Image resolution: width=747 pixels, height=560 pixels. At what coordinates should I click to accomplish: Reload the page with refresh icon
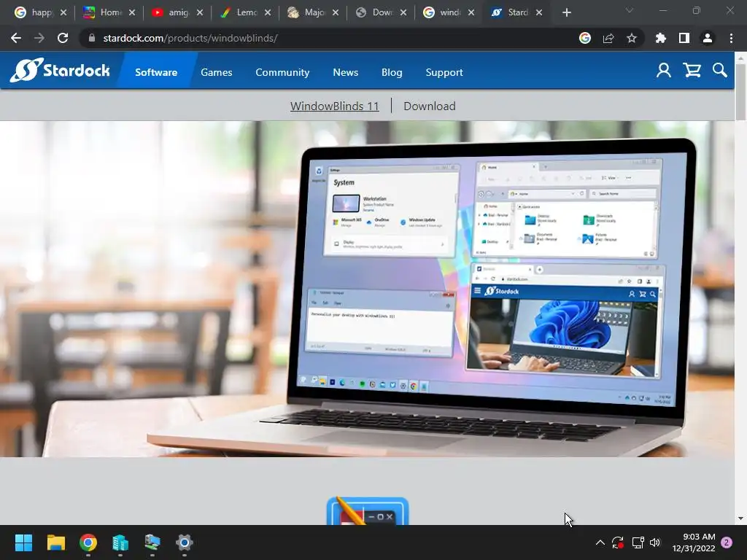coord(63,38)
